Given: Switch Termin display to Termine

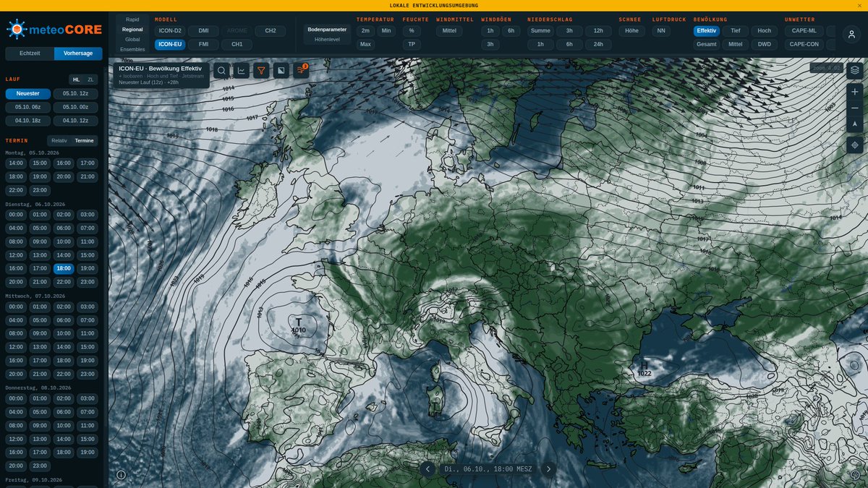Looking at the screenshot, I should click(84, 140).
